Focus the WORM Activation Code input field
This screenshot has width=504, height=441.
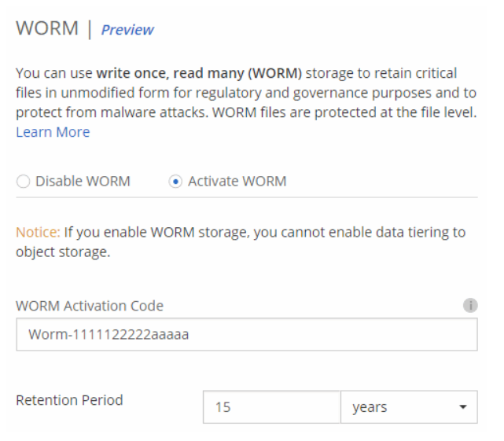(247, 334)
